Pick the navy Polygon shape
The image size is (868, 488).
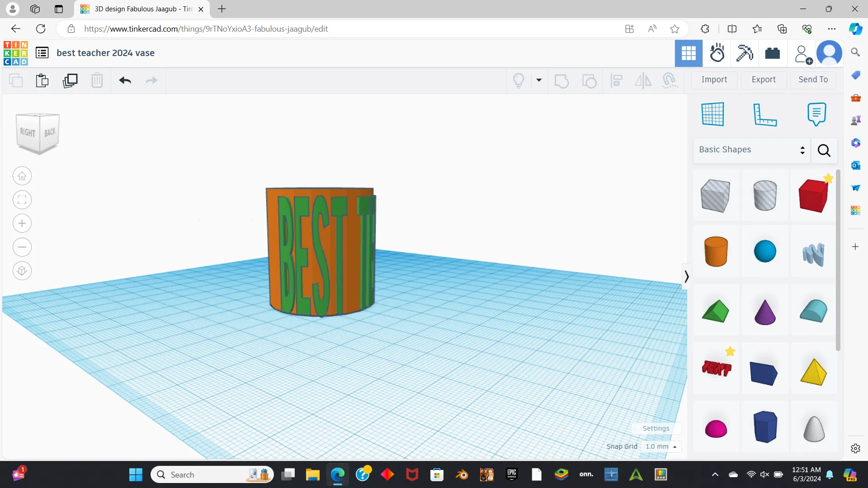pos(765,427)
